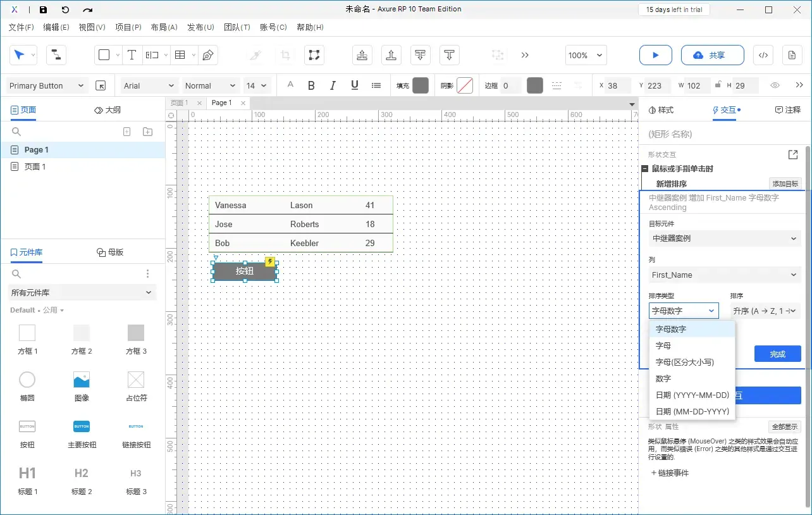Screen dimensions: 812x515
Task: Select the Connector tool icon
Action: coord(56,55)
